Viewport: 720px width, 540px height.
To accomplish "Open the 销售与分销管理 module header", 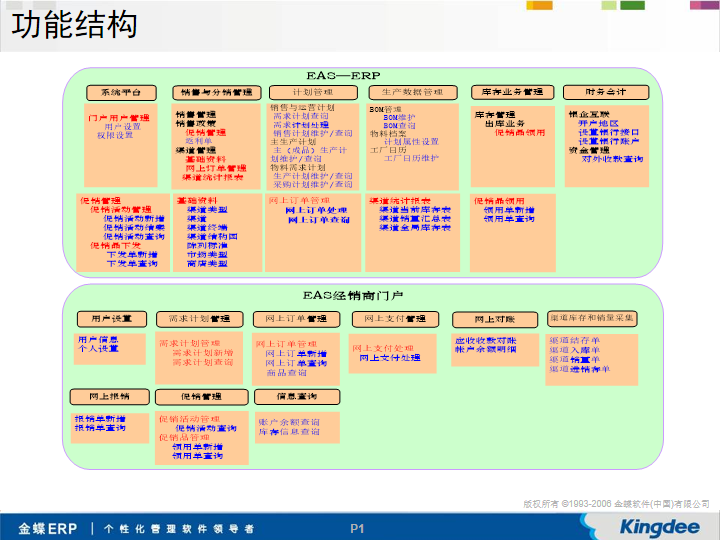I will point(217,93).
